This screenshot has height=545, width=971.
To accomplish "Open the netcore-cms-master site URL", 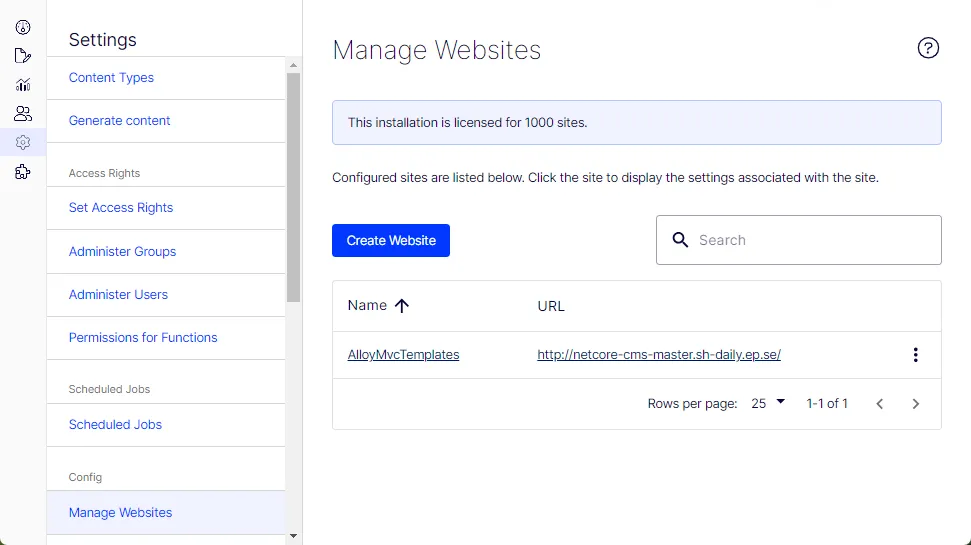I will point(659,355).
